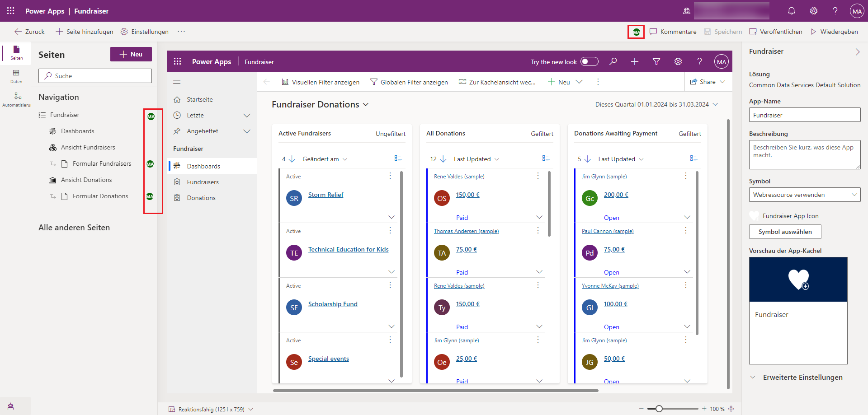Image resolution: width=868 pixels, height=415 pixels.
Task: Open notifications bell icon
Action: 791,11
